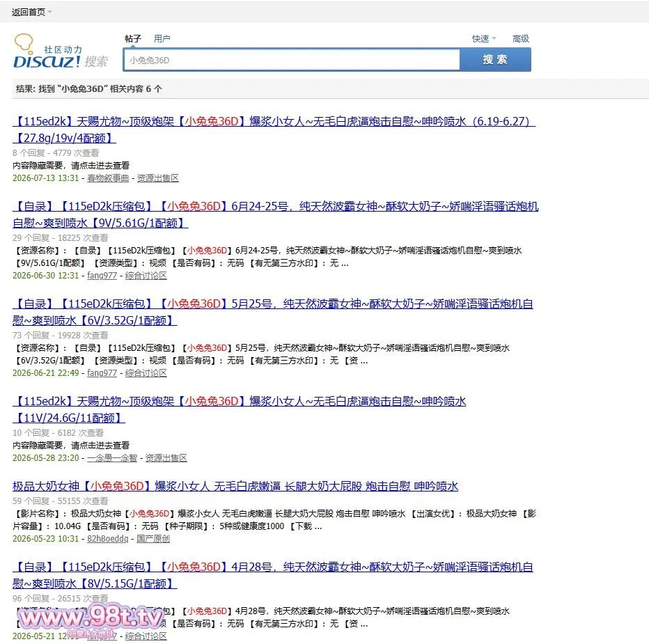The image size is (649, 644).
Task: Open the result titled with 9V/5.61G
Action: coord(275,214)
